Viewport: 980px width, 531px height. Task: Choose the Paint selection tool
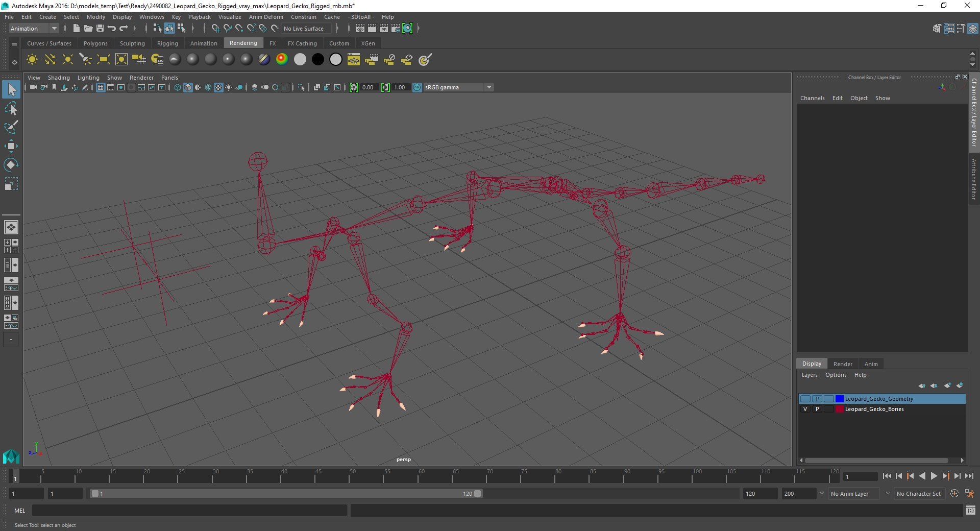[11, 127]
